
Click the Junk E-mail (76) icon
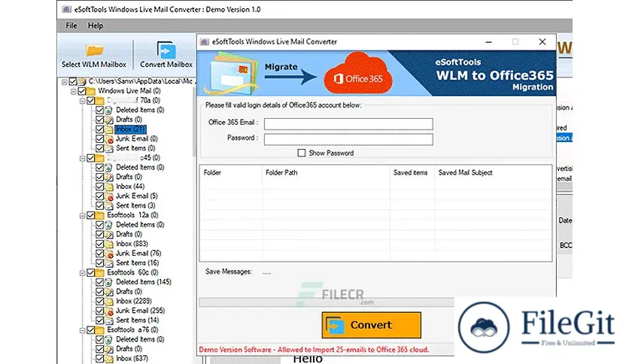(x=109, y=253)
